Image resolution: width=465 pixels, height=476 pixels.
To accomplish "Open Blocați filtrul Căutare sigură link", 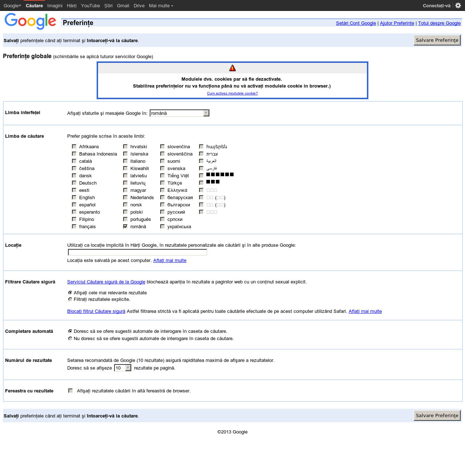I will (x=96, y=311).
